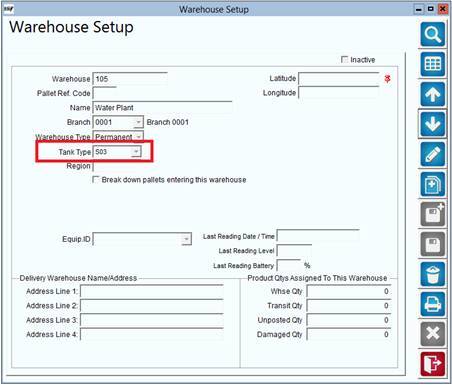This screenshot has height=385, width=452.
Task: Click the Transit Qty field
Action: pos(349,305)
